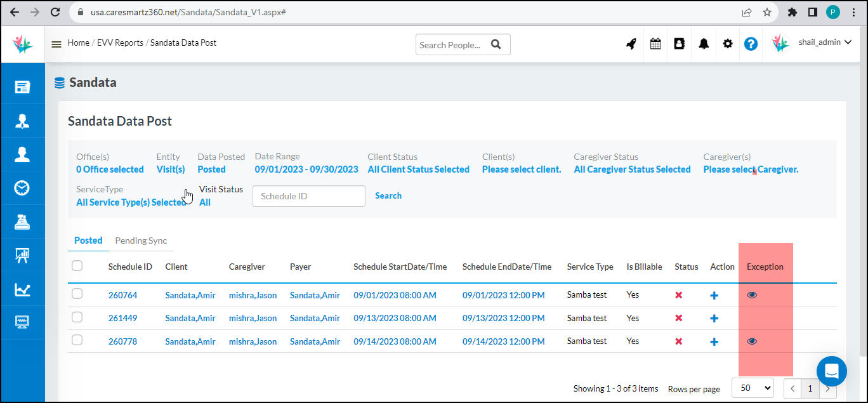Open the reports presentation icon in the sidebar
The width and height of the screenshot is (868, 403).
pyautogui.click(x=22, y=255)
